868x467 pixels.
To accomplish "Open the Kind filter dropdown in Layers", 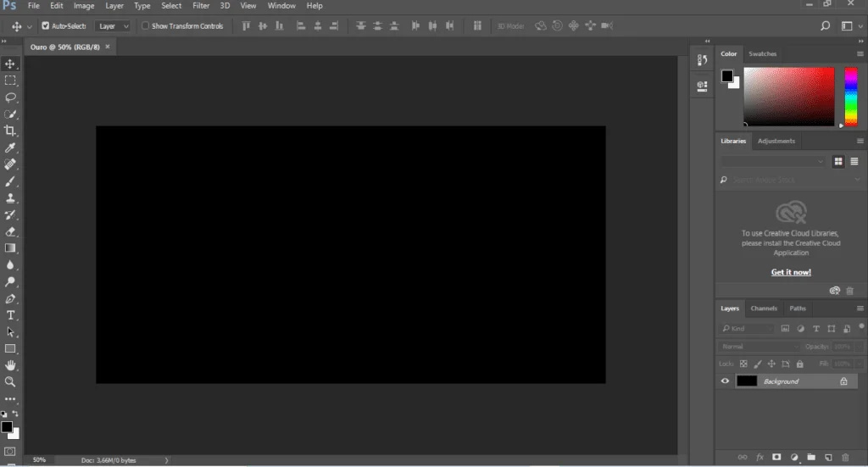I will (747, 329).
